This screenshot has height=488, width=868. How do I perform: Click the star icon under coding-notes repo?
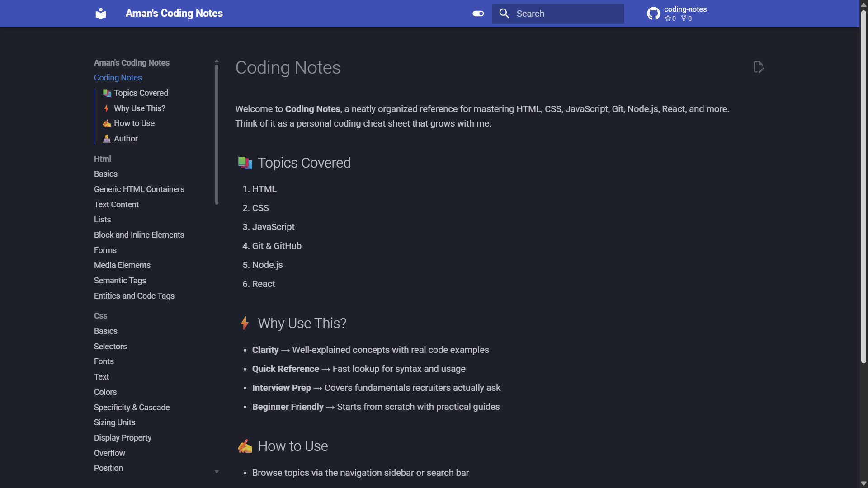(668, 19)
